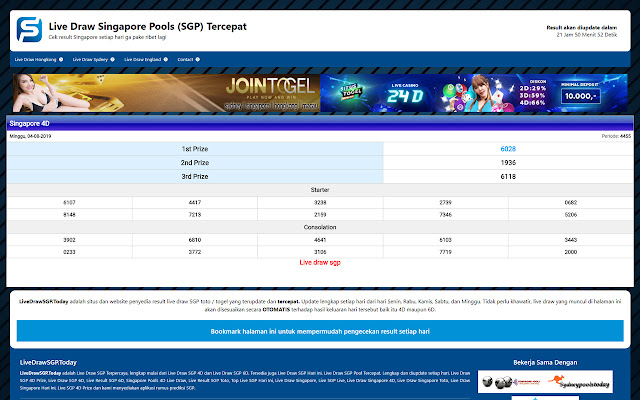Viewport: 640px width, 400px height.
Task: Open the Live Draw Sydney menu item
Action: 90,60
